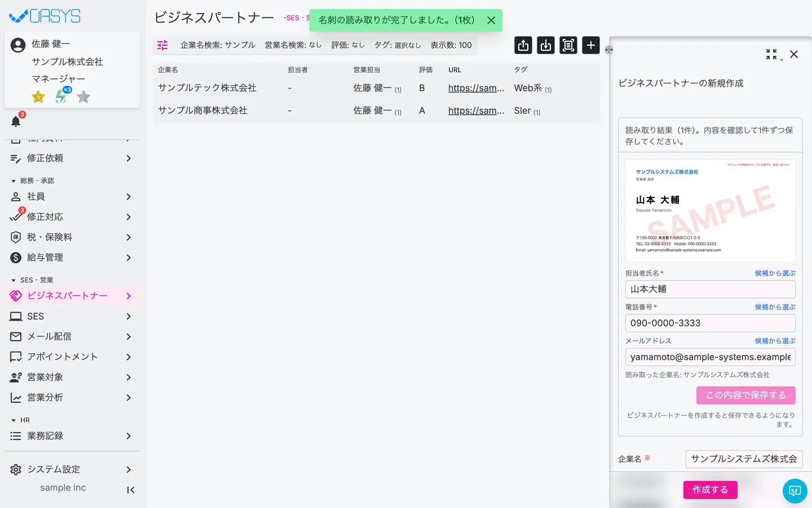
Task: Collapse the side panel view
Action: [x=772, y=54]
